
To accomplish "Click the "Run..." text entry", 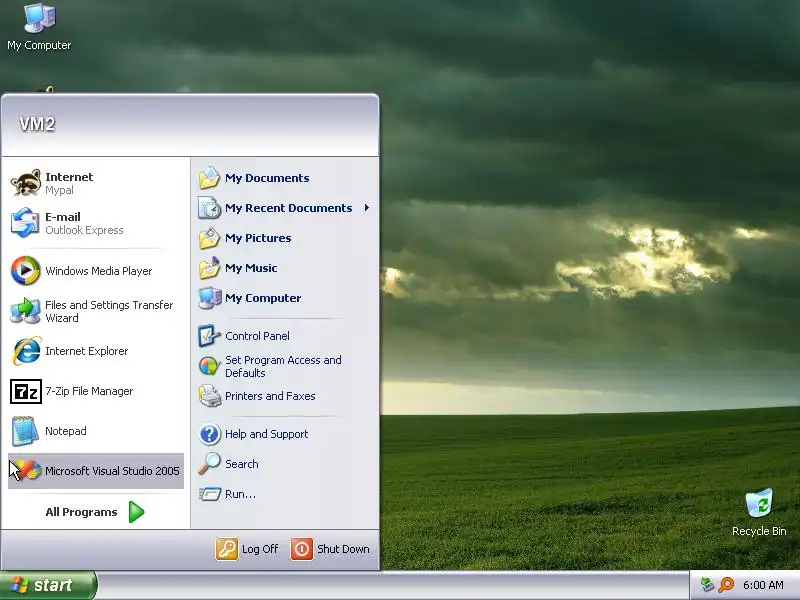I will (x=240, y=494).
